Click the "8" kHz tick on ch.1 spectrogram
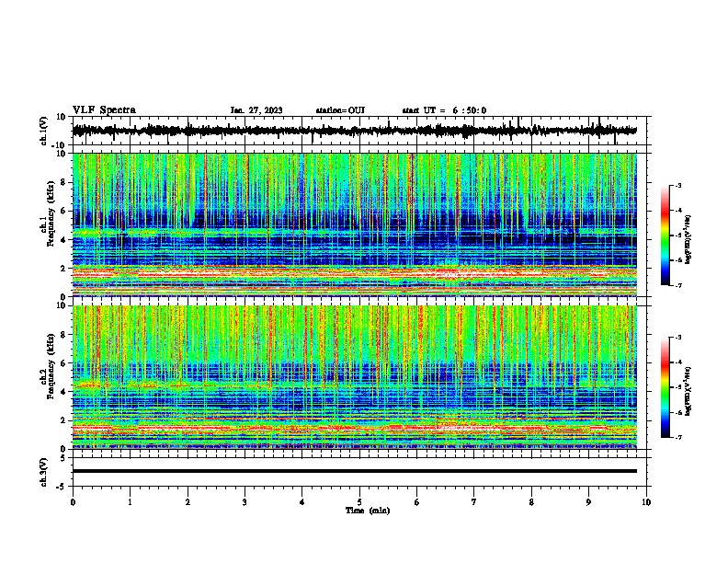Viewport: 728px width, 563px height. pos(64,182)
